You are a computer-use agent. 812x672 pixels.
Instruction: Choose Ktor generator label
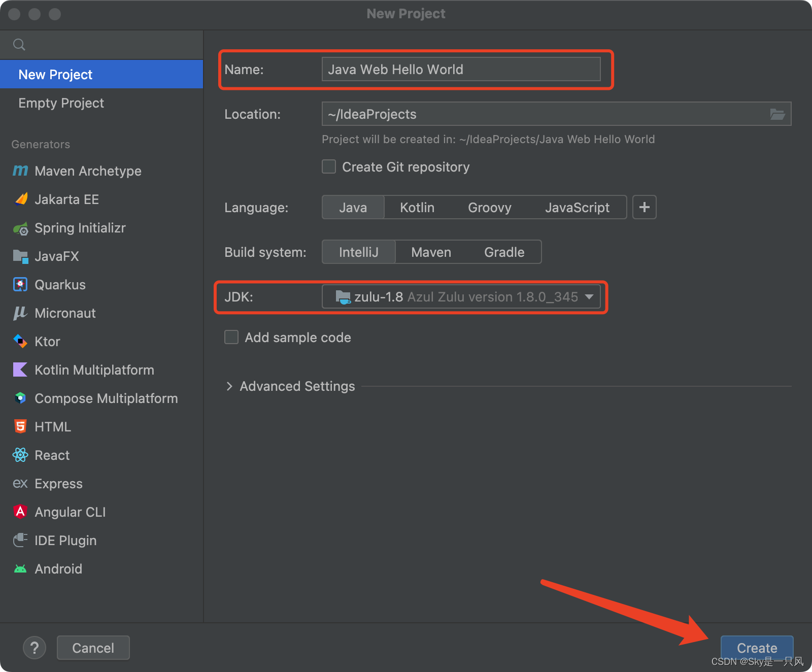tap(47, 341)
